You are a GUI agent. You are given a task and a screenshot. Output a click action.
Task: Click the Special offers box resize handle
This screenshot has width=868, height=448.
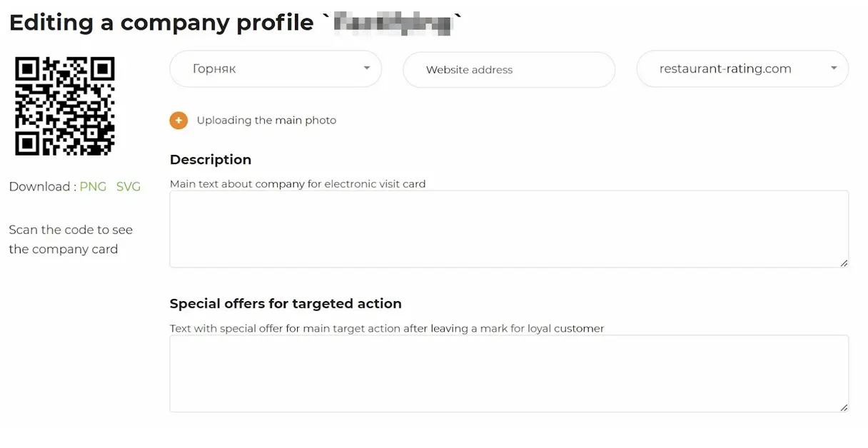coord(844,407)
